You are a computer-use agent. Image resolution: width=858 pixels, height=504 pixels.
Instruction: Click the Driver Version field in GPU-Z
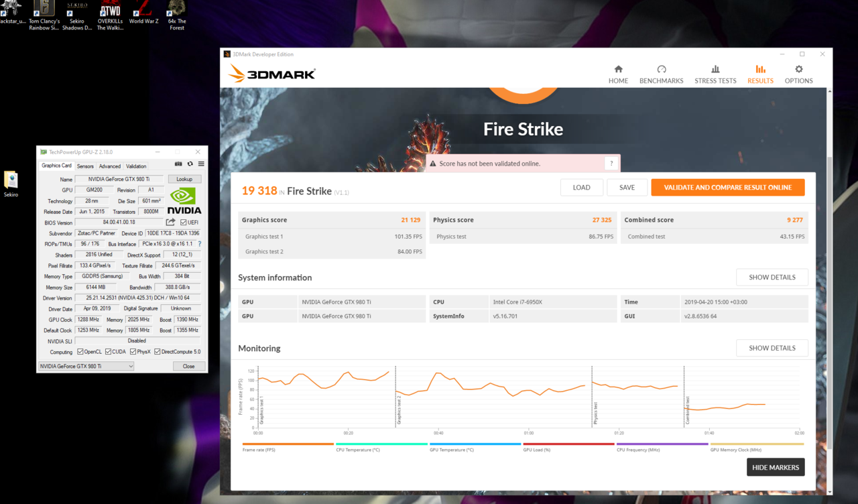(137, 298)
